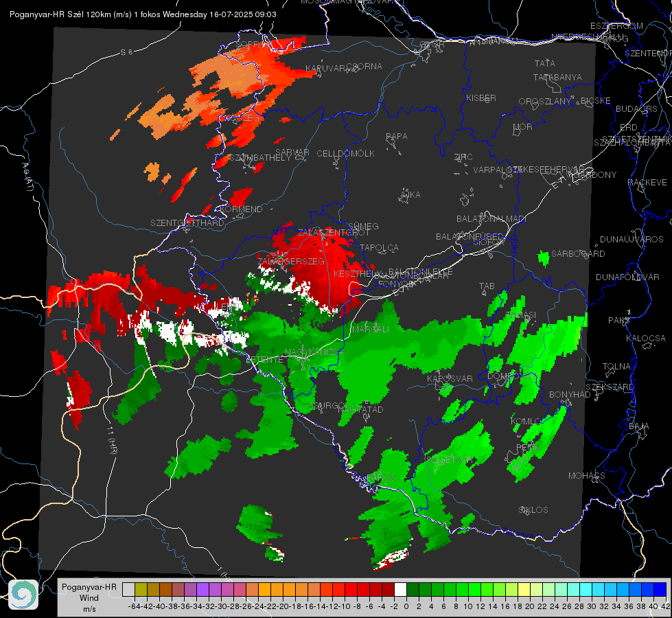Click the TAPOLCA city label
Viewport: 672px width, 618px height.
pyautogui.click(x=380, y=248)
